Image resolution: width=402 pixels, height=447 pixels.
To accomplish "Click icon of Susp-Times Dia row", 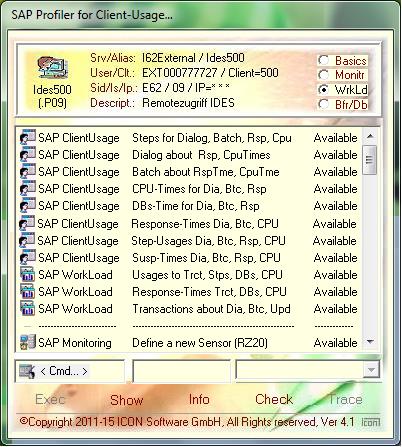I will 28,257.
